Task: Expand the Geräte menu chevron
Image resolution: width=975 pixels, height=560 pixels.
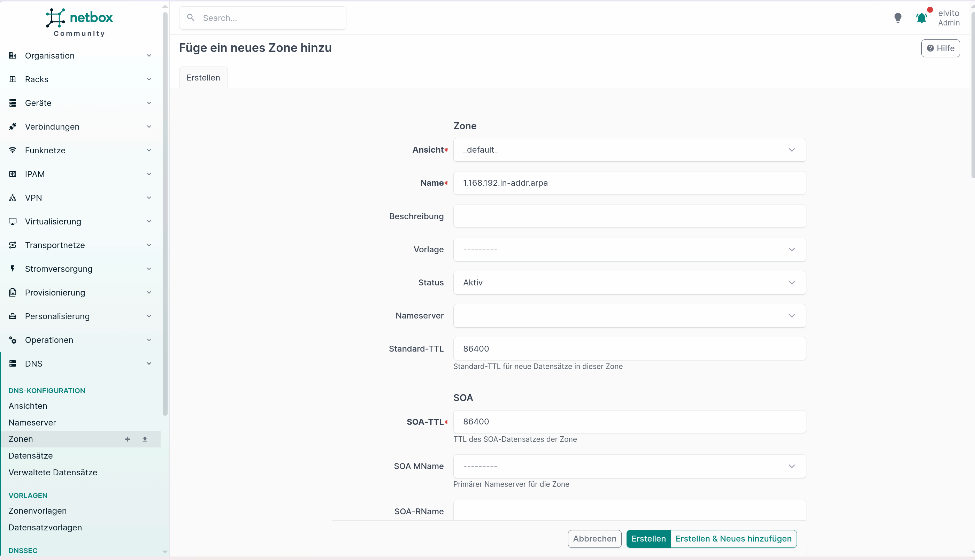Action: point(149,103)
